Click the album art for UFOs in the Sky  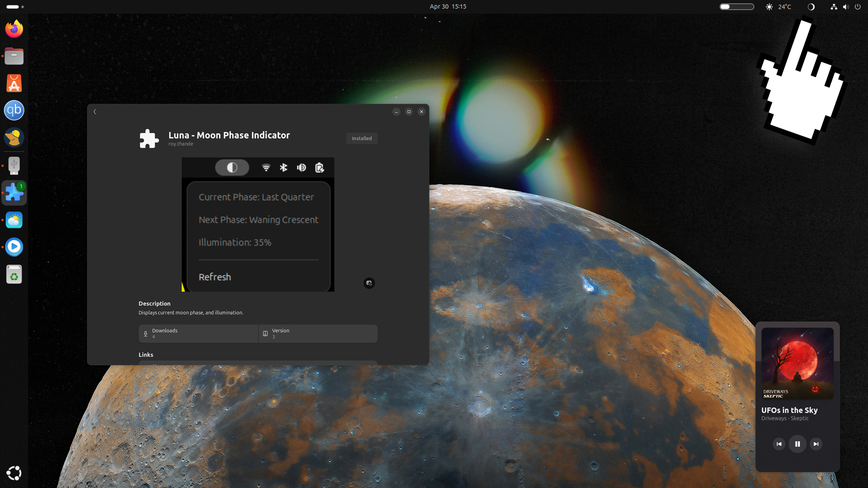797,363
